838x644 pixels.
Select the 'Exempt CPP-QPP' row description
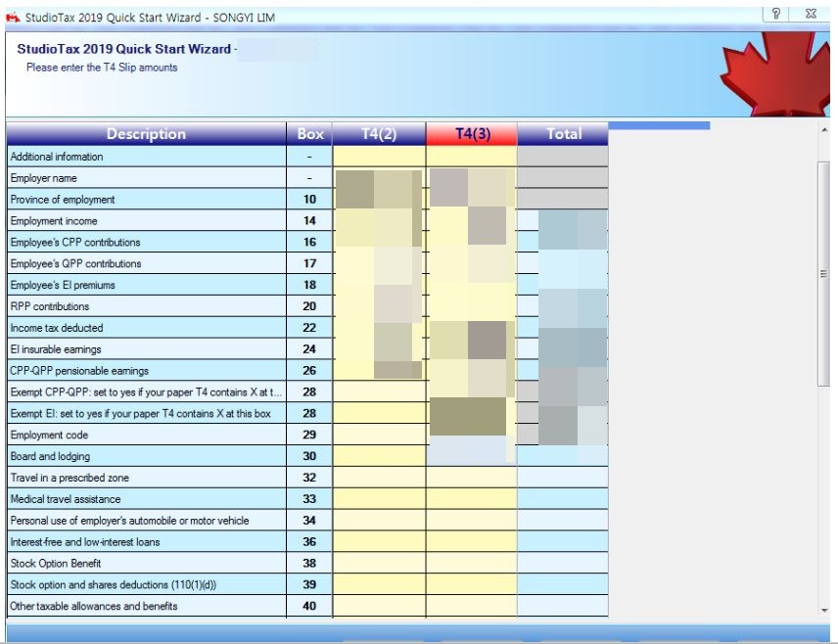point(146,391)
